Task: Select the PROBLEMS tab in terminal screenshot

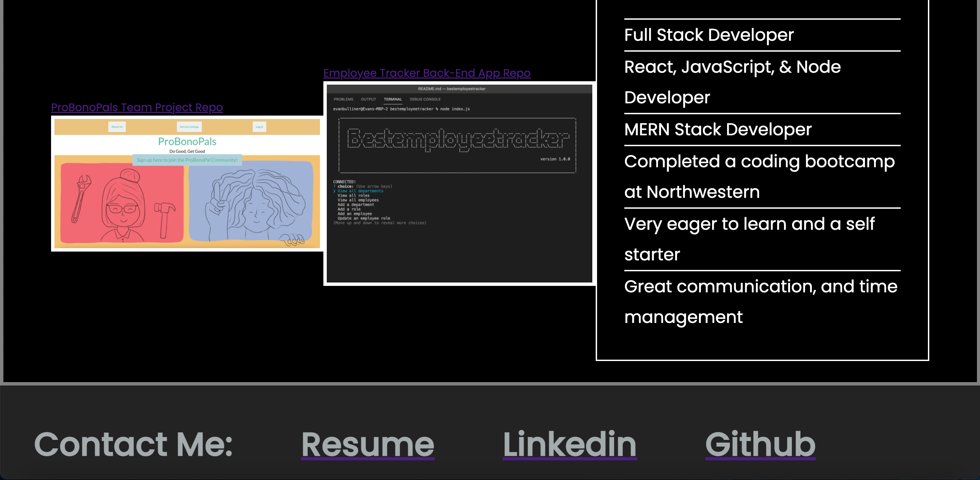Action: pos(343,99)
